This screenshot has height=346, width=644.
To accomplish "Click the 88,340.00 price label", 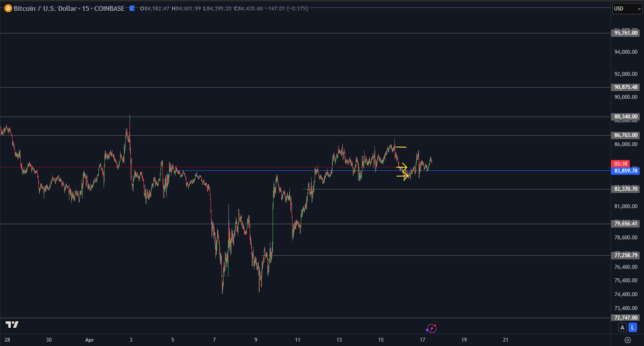I will tap(626, 117).
